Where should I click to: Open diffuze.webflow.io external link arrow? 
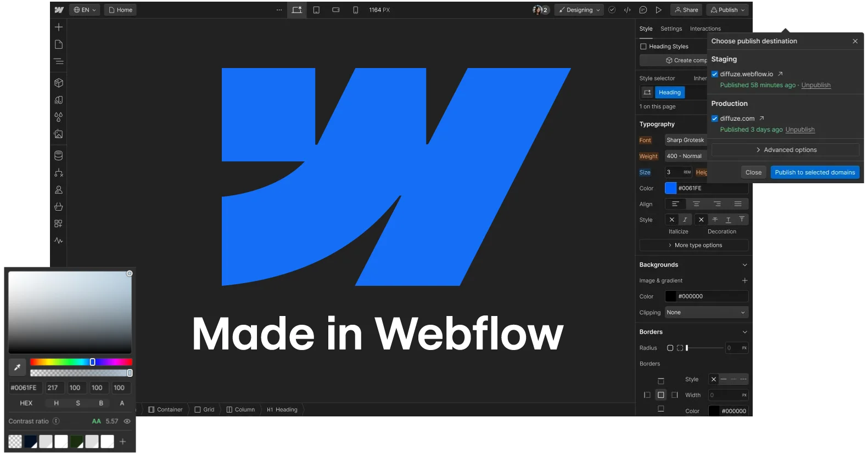780,74
